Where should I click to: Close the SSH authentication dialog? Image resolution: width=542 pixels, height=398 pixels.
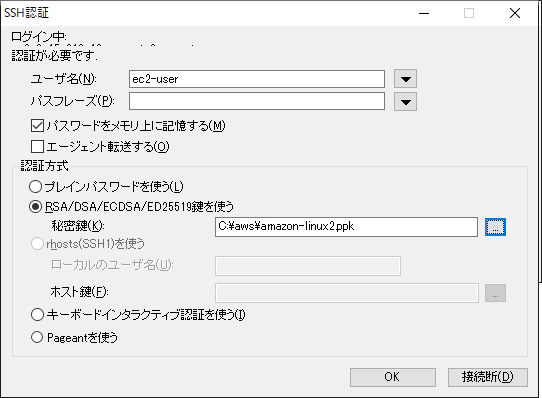[515, 13]
